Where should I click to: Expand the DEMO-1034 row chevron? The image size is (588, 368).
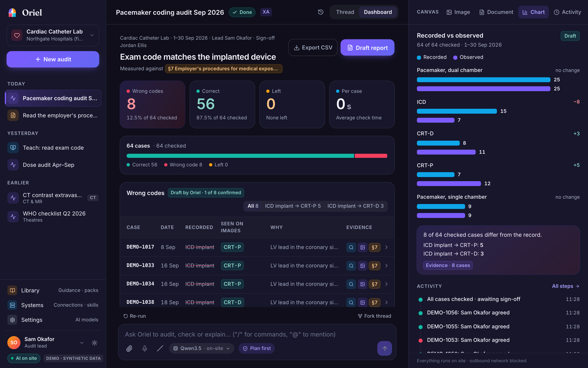386,284
